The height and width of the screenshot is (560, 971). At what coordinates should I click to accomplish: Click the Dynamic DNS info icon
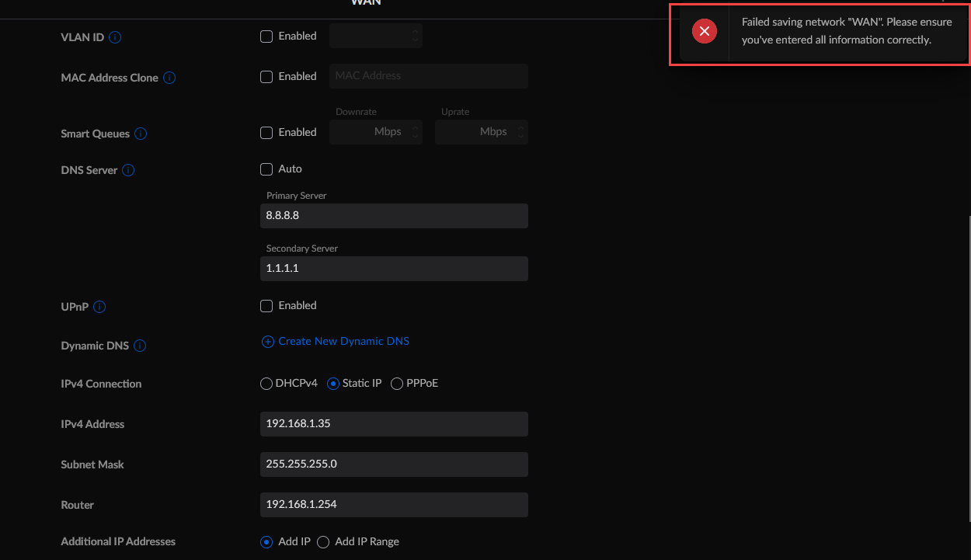140,346
